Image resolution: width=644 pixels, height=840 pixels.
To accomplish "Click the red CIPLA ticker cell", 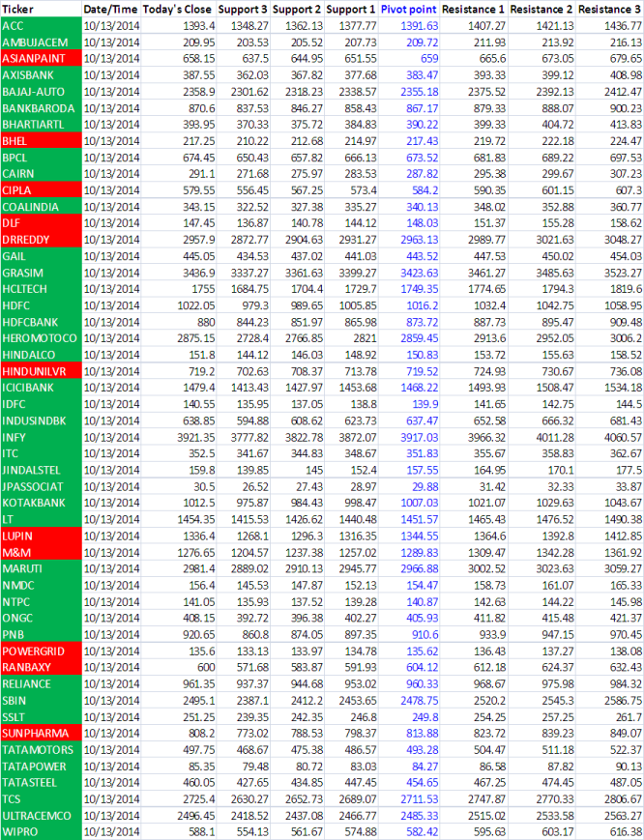I will [x=42, y=190].
